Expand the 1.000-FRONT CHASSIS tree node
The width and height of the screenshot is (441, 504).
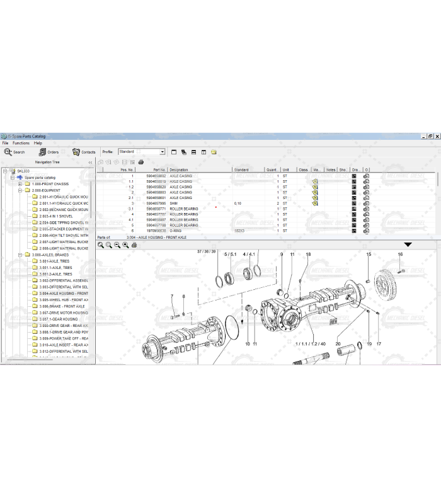point(20,184)
